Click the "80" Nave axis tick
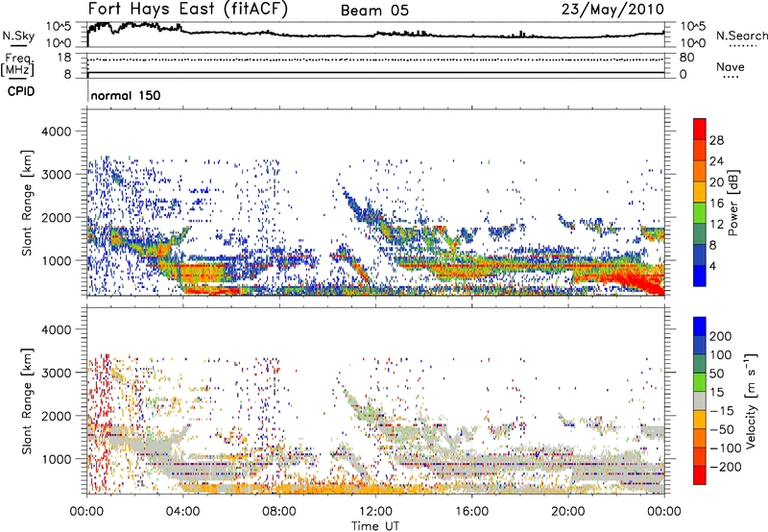 coord(686,58)
